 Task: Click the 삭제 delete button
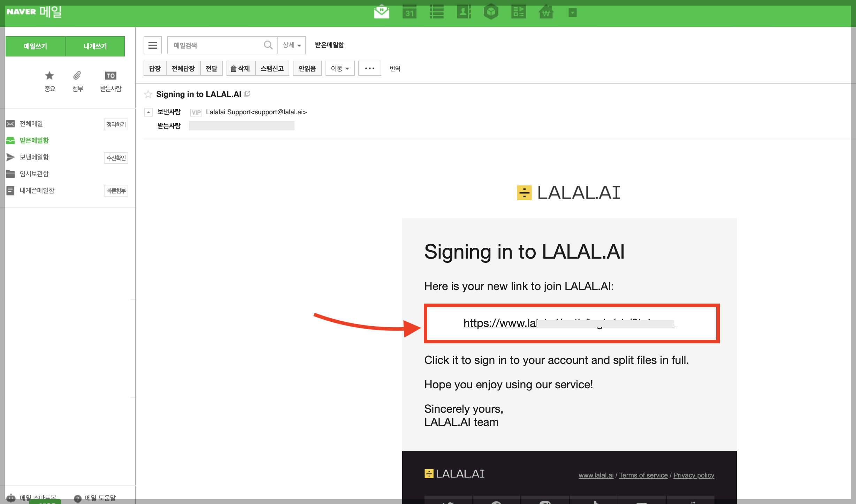(x=241, y=69)
